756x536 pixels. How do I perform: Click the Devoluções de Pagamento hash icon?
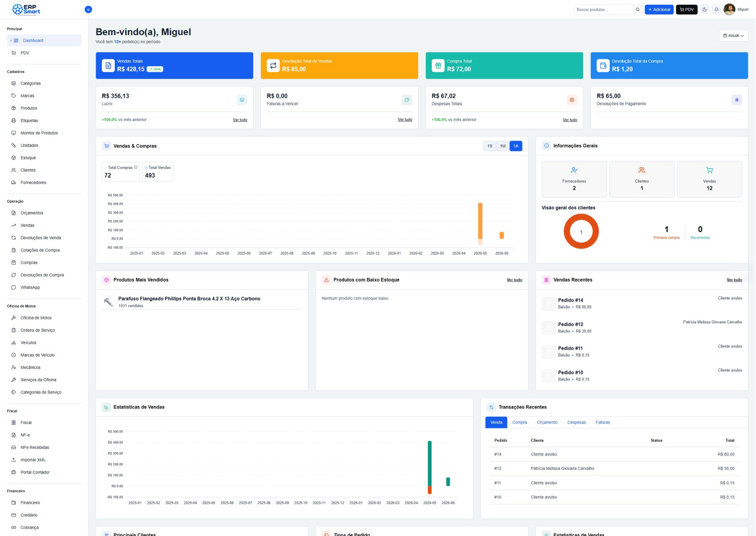point(737,100)
